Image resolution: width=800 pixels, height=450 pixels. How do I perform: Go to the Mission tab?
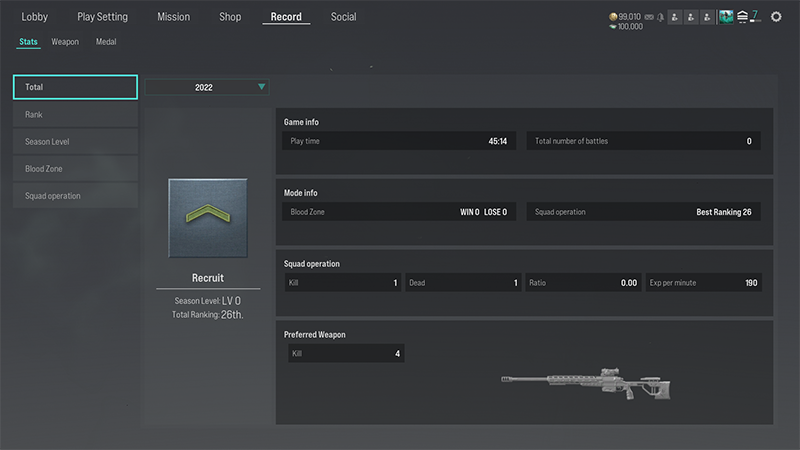coord(174,17)
